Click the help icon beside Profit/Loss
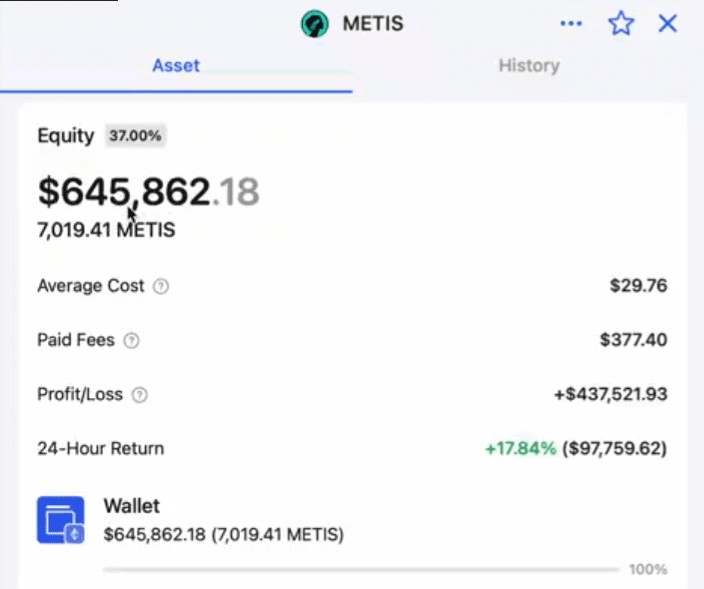 140,395
